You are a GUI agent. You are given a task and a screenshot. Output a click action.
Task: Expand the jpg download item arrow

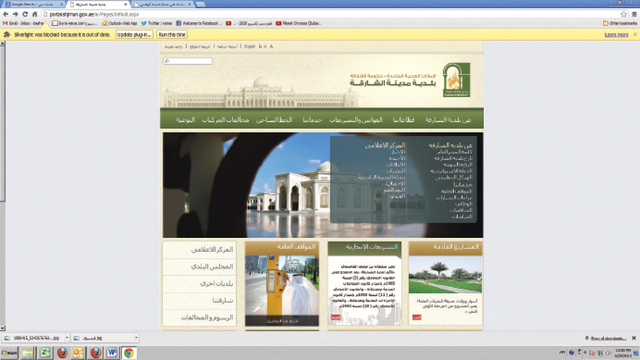click(x=67, y=338)
